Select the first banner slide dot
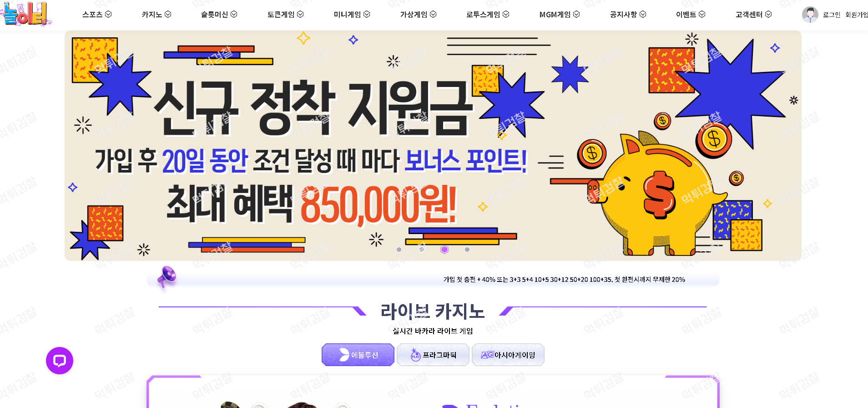Screen dimensions: 868x408 point(399,250)
